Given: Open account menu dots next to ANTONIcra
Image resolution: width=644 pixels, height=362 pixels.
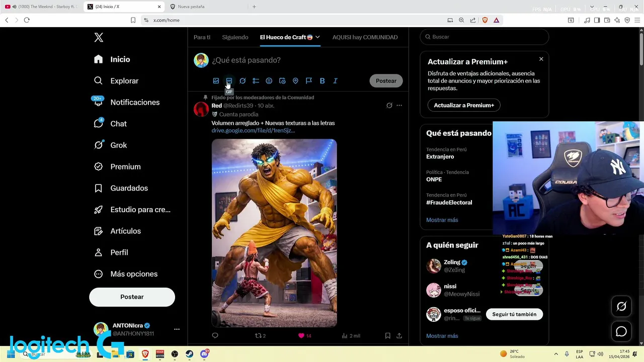Looking at the screenshot, I should (x=177, y=329).
